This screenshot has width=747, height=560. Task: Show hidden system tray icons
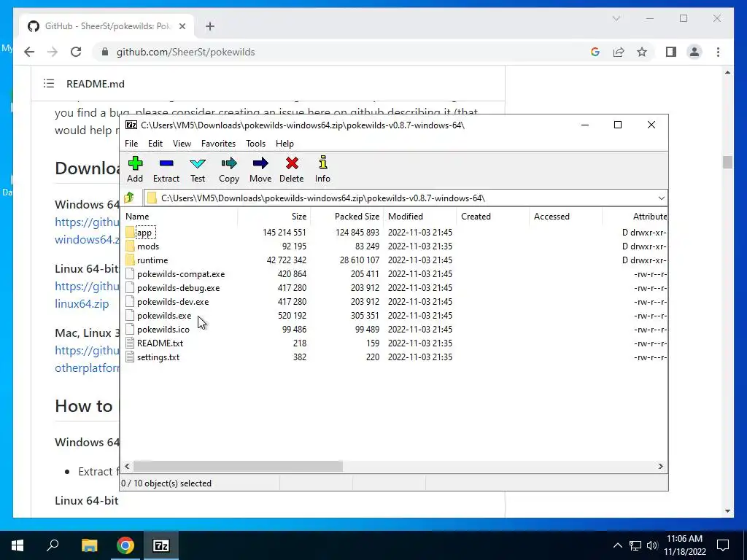pos(617,545)
